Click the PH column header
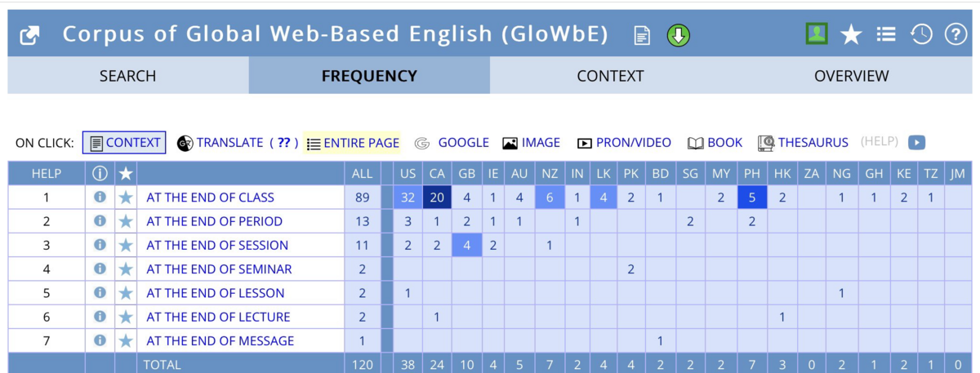Image resolution: width=980 pixels, height=373 pixels. pos(751,173)
